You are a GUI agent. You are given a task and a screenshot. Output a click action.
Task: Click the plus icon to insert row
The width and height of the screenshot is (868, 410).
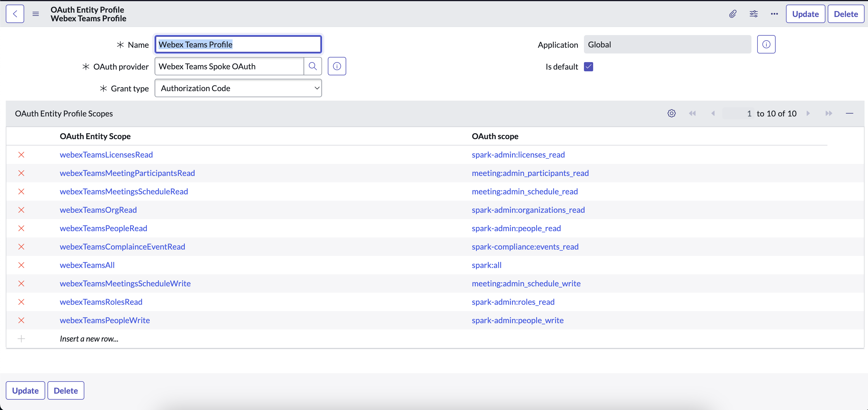click(21, 339)
